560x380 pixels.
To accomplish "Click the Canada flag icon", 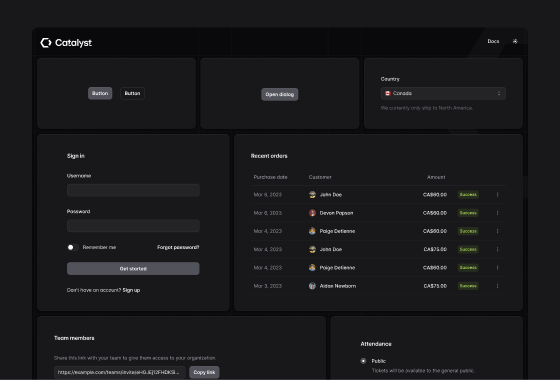I will 388,93.
